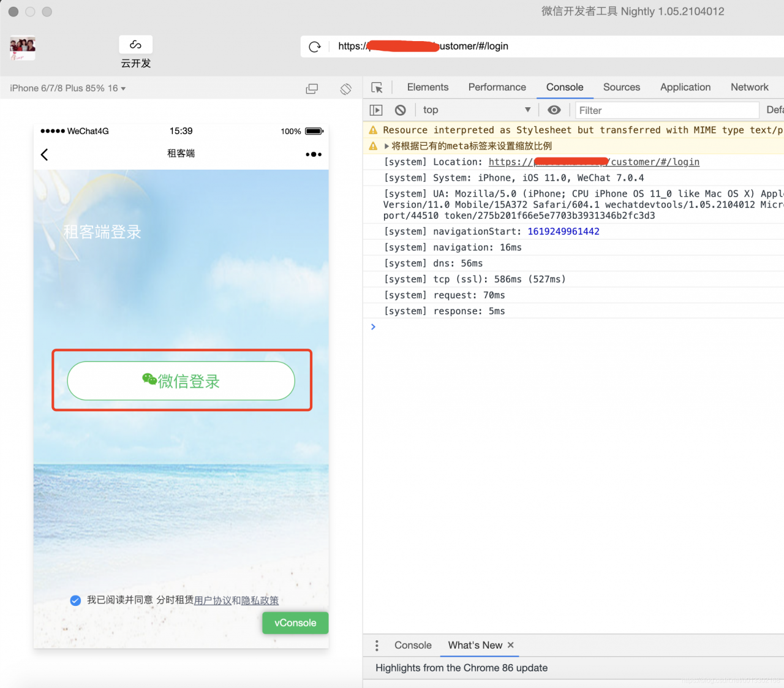
Task: Open the user avatar thumbnail
Action: pos(23,48)
